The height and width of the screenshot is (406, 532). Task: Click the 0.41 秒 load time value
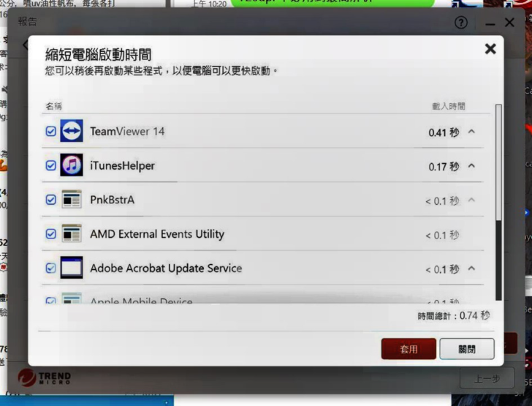pos(444,132)
